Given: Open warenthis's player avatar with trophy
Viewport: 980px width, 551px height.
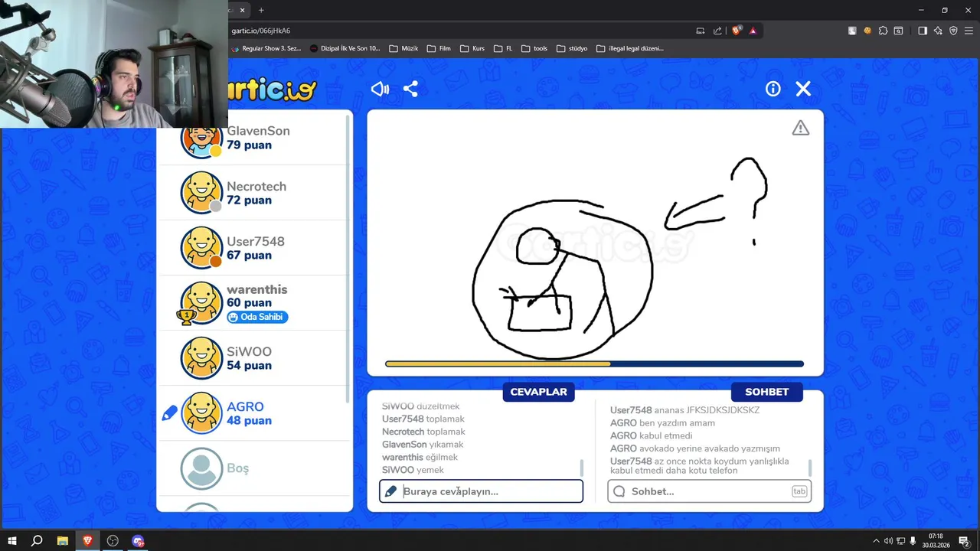Looking at the screenshot, I should tap(201, 303).
